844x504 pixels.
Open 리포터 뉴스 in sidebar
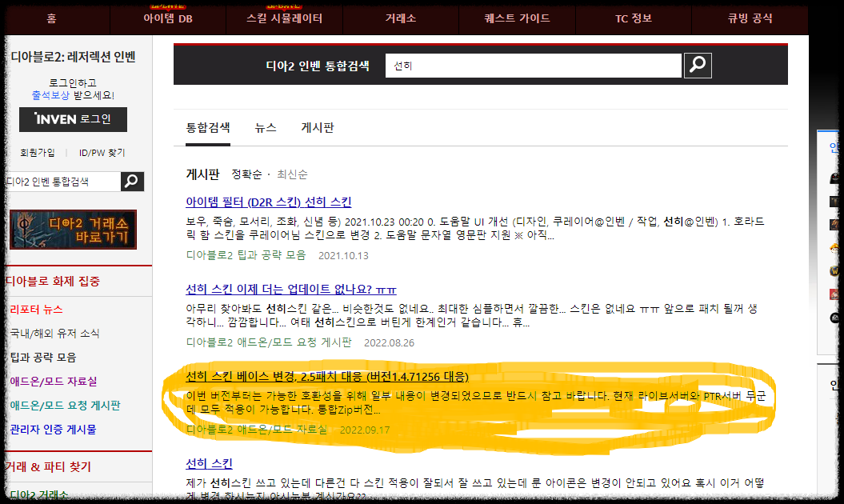[36, 310]
